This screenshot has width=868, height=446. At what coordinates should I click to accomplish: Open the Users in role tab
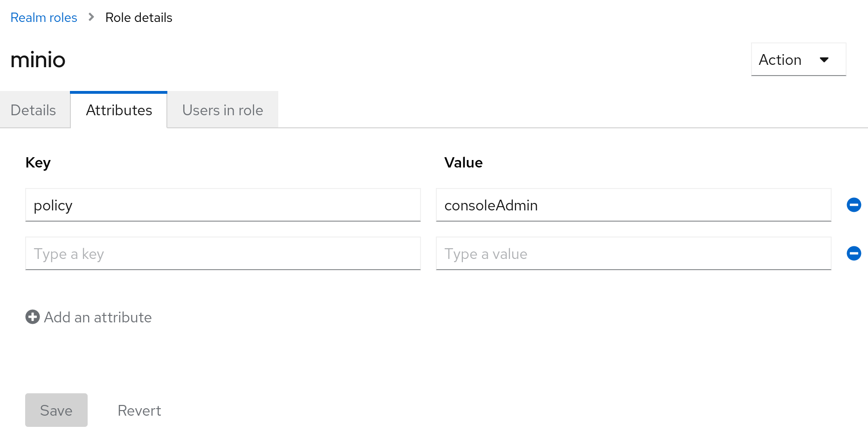pyautogui.click(x=222, y=110)
